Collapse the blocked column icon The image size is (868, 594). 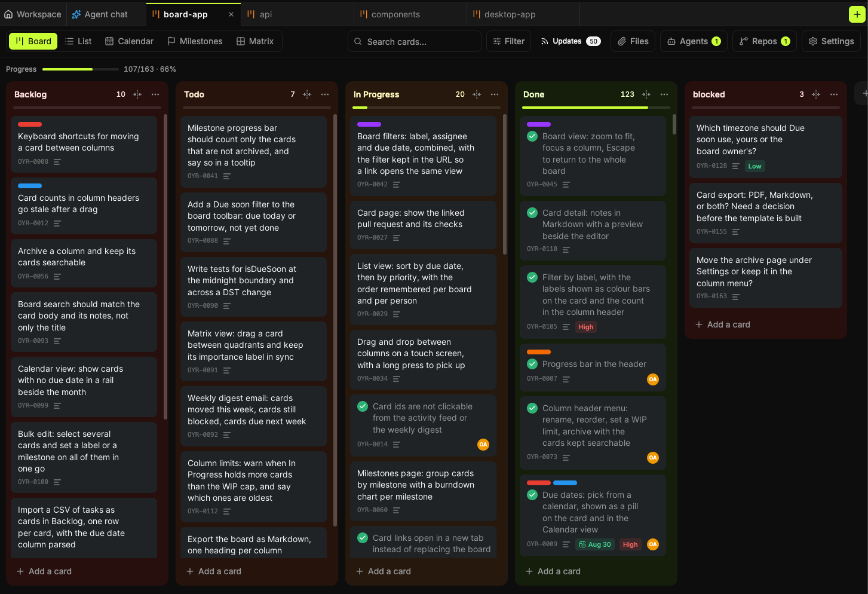816,94
